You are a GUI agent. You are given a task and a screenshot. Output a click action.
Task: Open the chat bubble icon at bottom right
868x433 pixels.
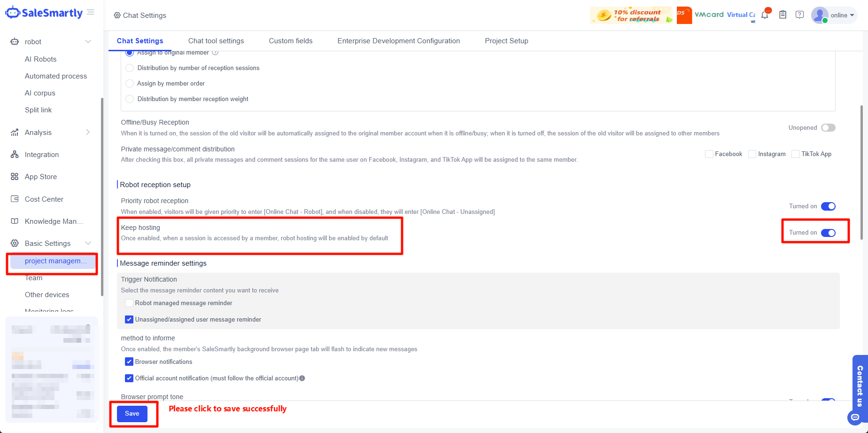point(855,417)
